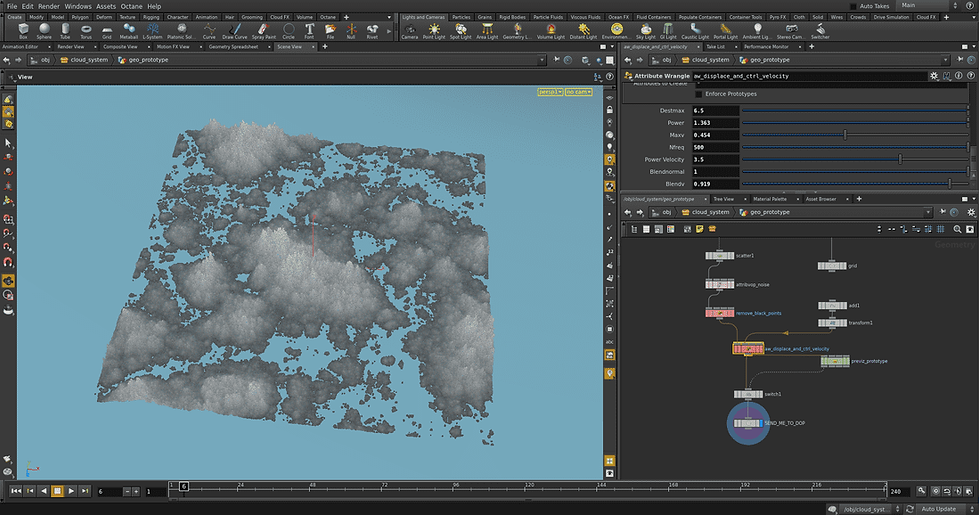This screenshot has width=979, height=515.
Task: Add a Camera from the shelf
Action: pyautogui.click(x=410, y=31)
